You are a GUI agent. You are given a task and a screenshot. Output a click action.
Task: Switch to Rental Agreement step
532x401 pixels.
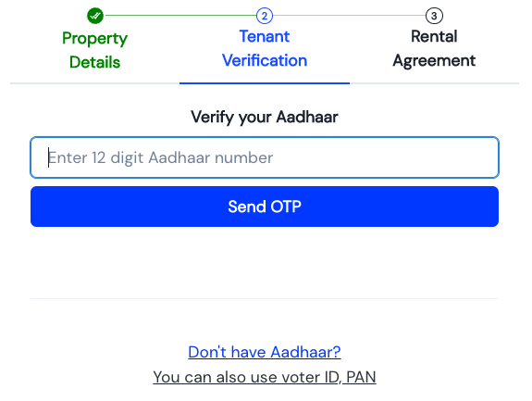click(x=434, y=48)
